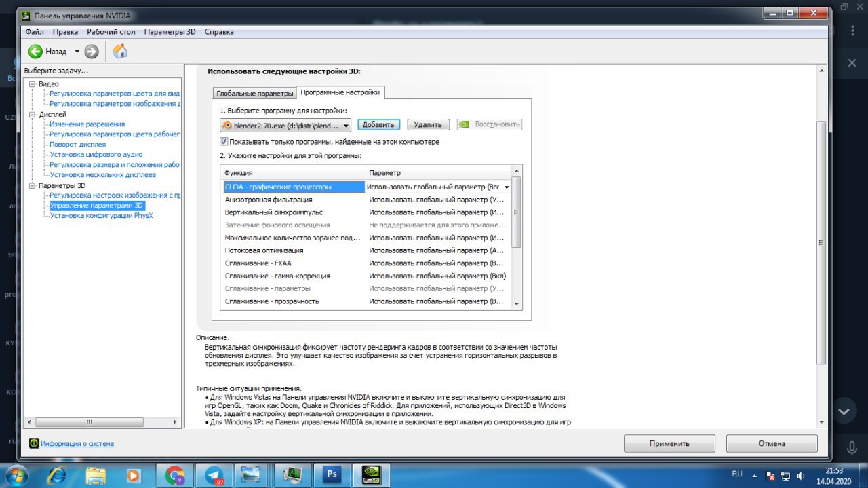
Task: Open Установка нескольких дисплеев task
Action: (x=102, y=175)
